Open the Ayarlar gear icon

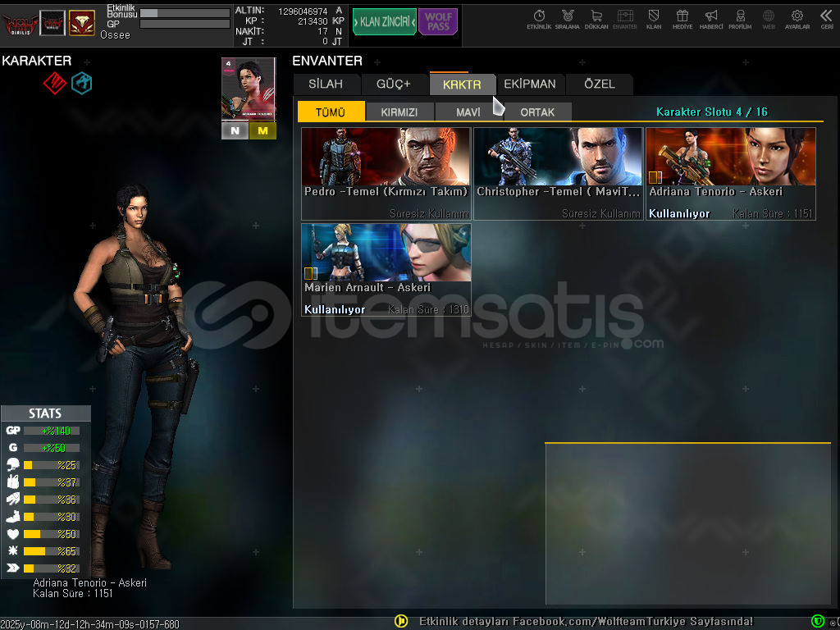[x=797, y=20]
